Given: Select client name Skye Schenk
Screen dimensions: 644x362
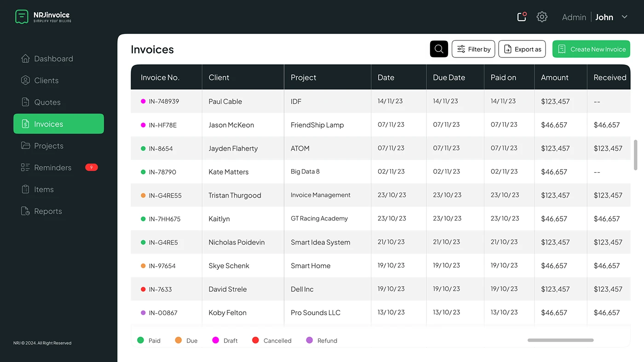Looking at the screenshot, I should pos(229,266).
